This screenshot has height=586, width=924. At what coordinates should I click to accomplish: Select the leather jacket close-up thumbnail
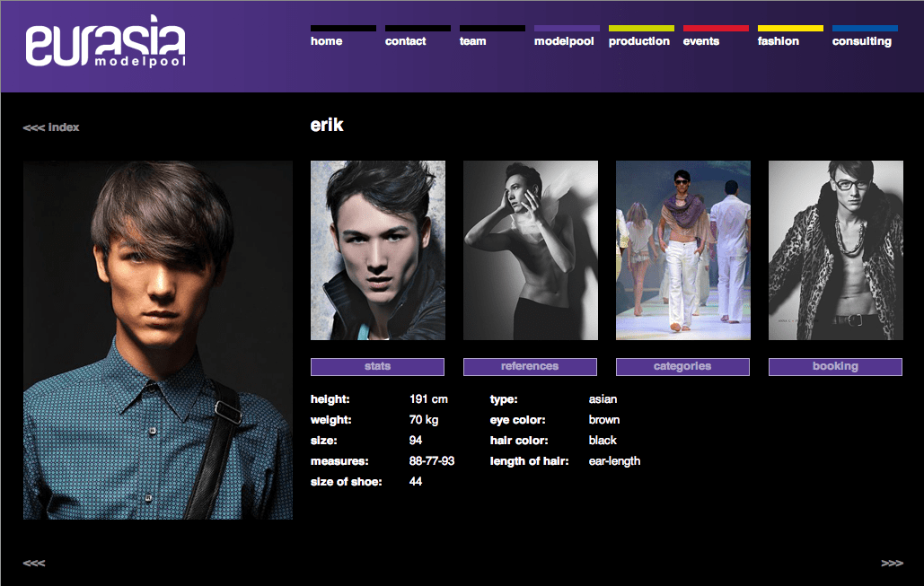point(378,250)
